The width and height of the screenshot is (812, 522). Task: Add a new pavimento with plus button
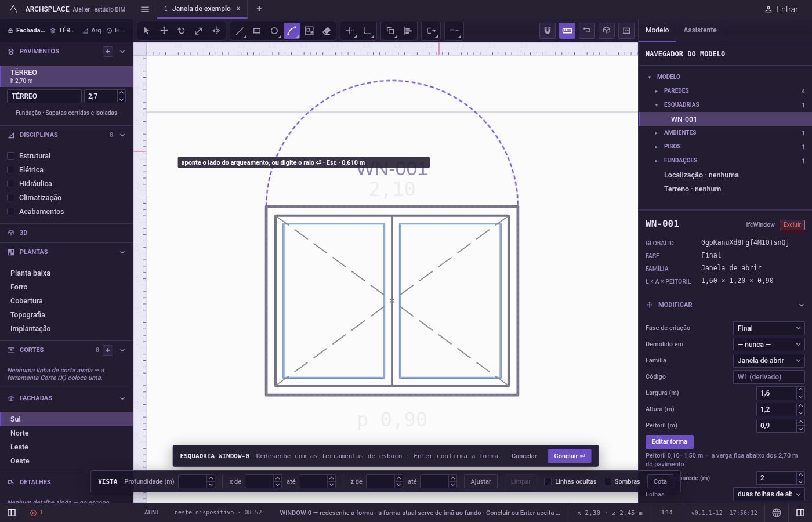coord(108,52)
